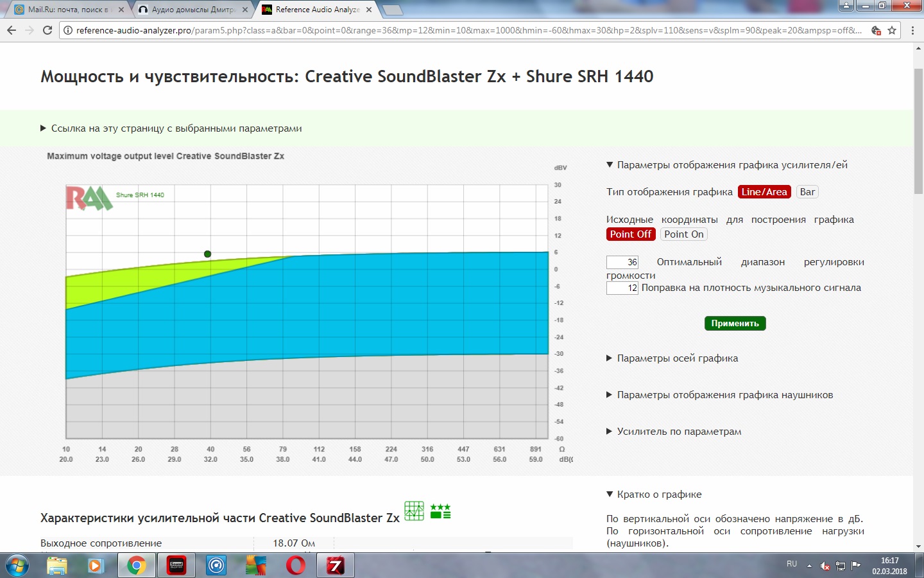Click the muted volume icon in the system tray
This screenshot has width=924, height=578.
point(825,566)
